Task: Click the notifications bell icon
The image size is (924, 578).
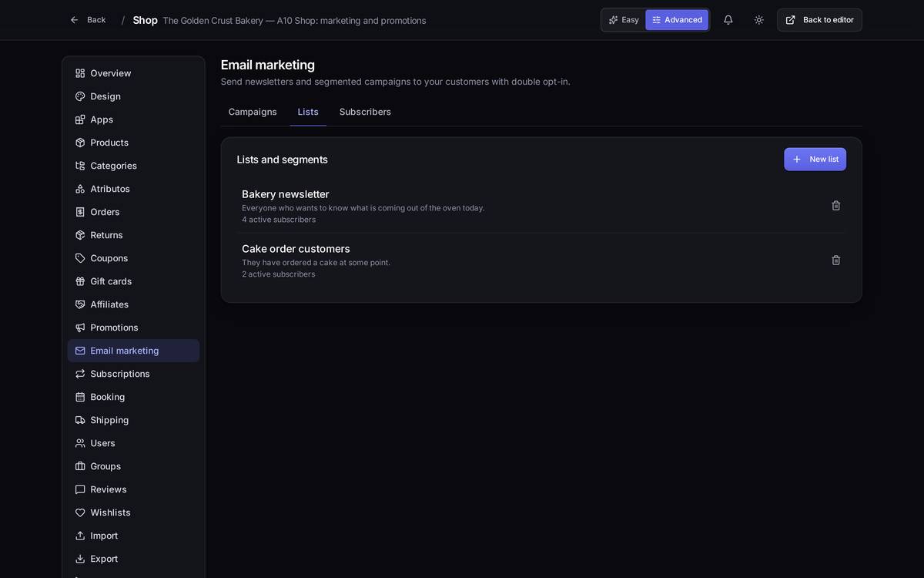Action: [728, 20]
